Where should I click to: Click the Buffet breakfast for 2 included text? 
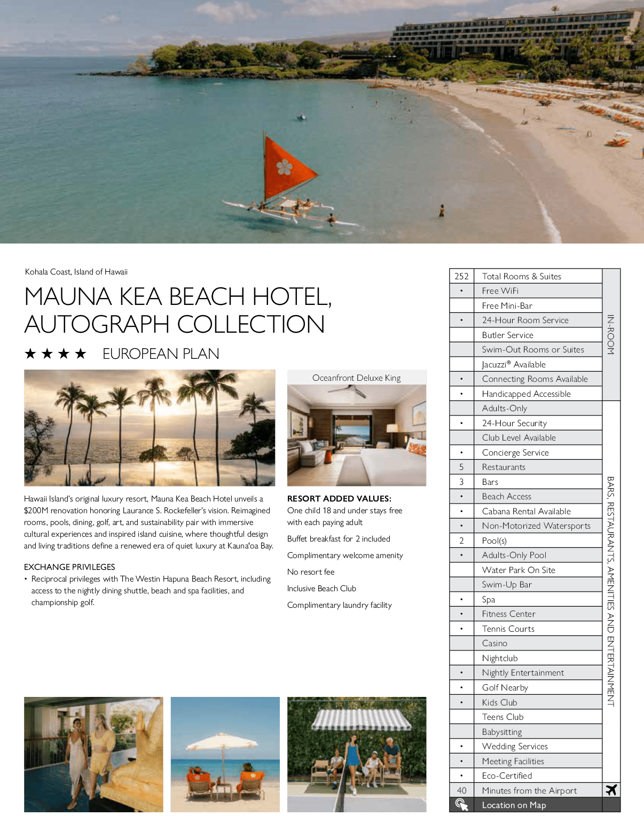(339, 539)
